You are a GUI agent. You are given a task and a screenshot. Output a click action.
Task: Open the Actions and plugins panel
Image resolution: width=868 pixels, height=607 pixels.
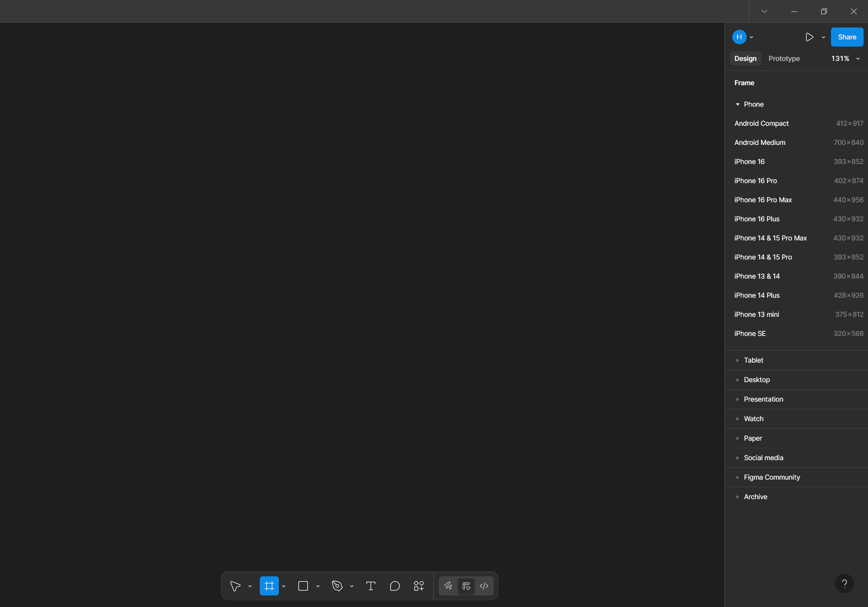click(x=419, y=586)
